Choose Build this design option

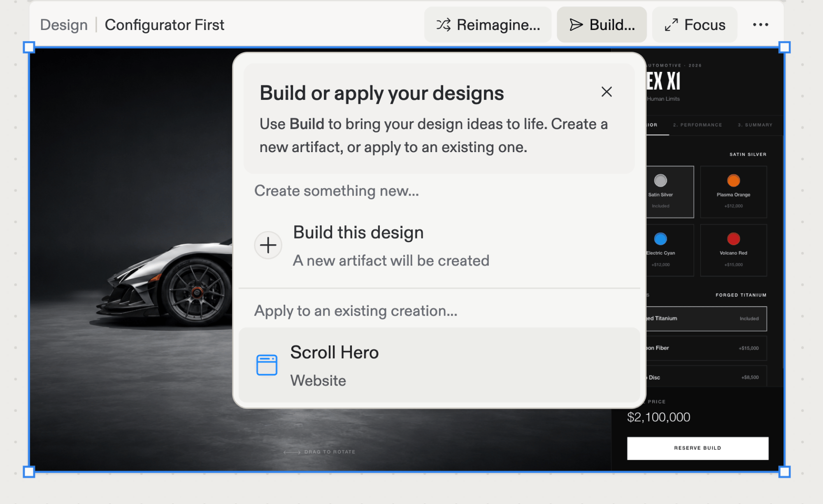click(439, 245)
